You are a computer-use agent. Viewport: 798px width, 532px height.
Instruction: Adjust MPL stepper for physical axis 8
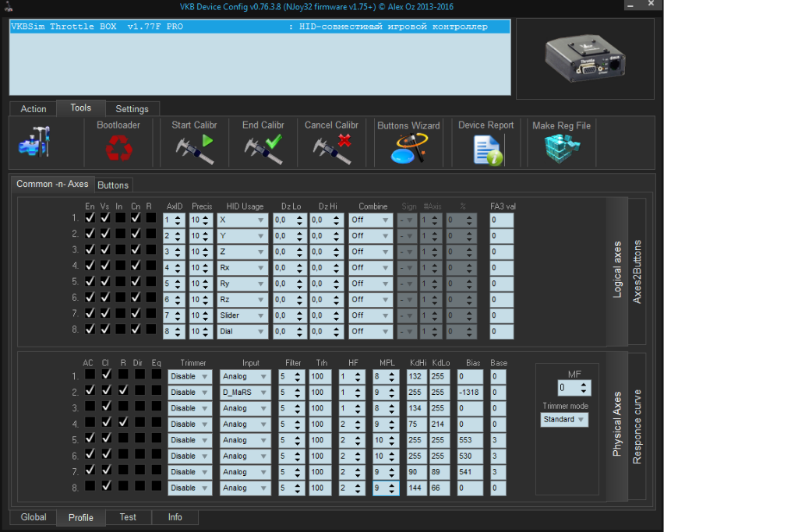pyautogui.click(x=391, y=488)
